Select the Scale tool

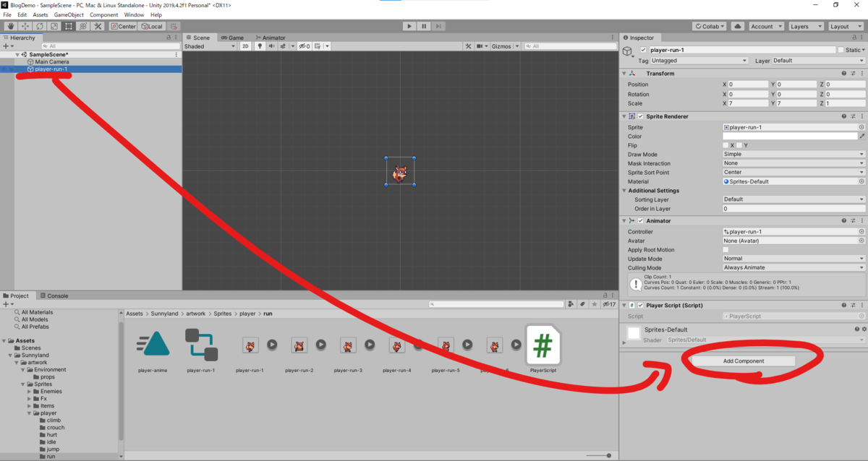pyautogui.click(x=54, y=26)
